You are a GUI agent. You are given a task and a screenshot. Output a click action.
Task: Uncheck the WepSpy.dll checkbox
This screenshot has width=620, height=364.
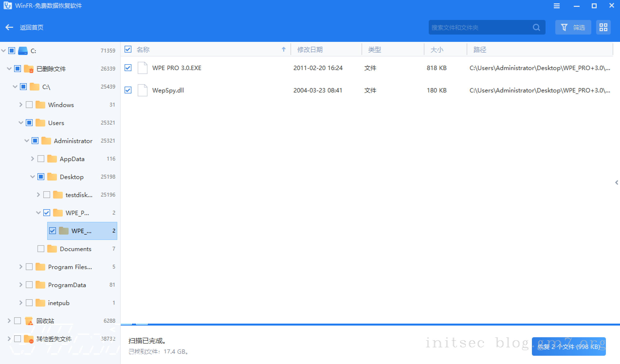pos(128,90)
